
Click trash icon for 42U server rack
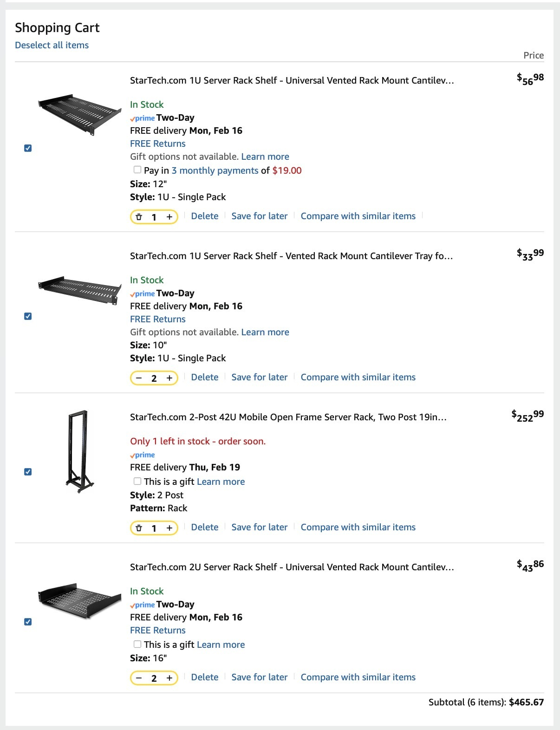pyautogui.click(x=138, y=528)
